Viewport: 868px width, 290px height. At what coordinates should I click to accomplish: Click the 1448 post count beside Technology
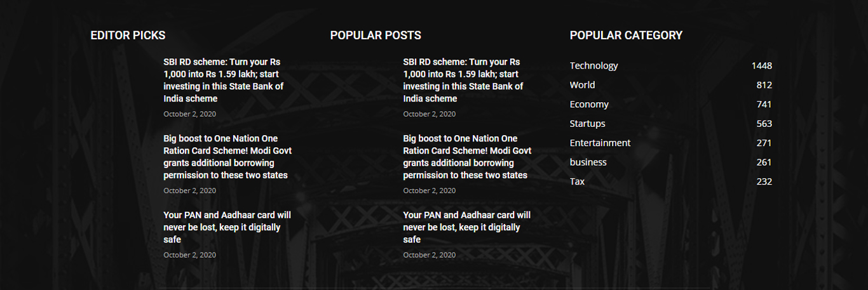coord(761,66)
